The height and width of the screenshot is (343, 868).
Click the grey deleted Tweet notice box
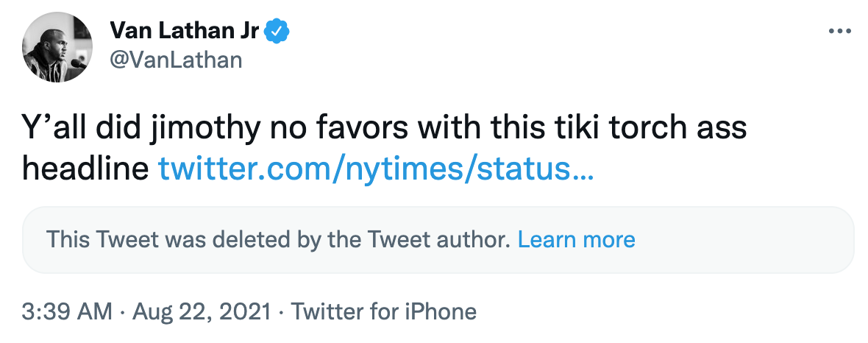(x=736, y=240)
